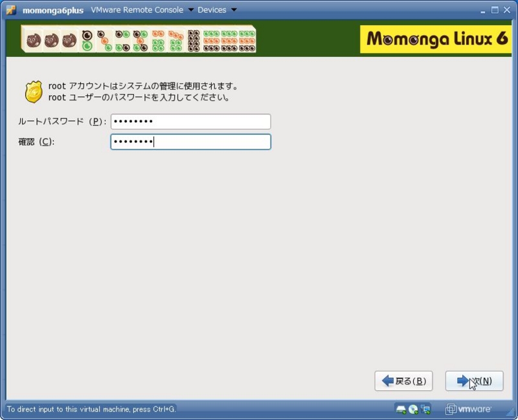
Task: Click the mahjong tiles banner image
Action: pyautogui.click(x=139, y=39)
